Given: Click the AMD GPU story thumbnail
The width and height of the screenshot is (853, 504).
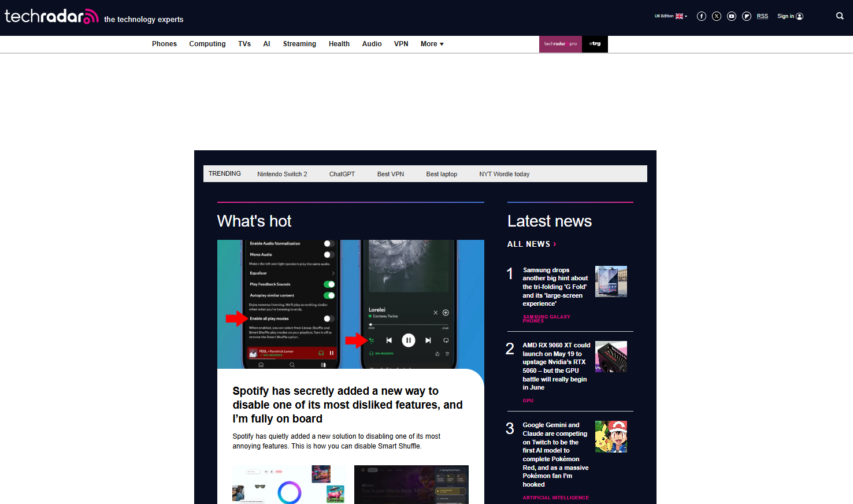Looking at the screenshot, I should coord(611,357).
